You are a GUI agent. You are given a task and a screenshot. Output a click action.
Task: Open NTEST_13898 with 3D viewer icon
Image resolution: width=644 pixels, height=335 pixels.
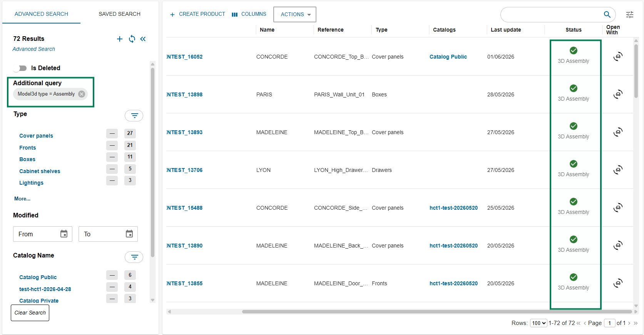(x=618, y=94)
